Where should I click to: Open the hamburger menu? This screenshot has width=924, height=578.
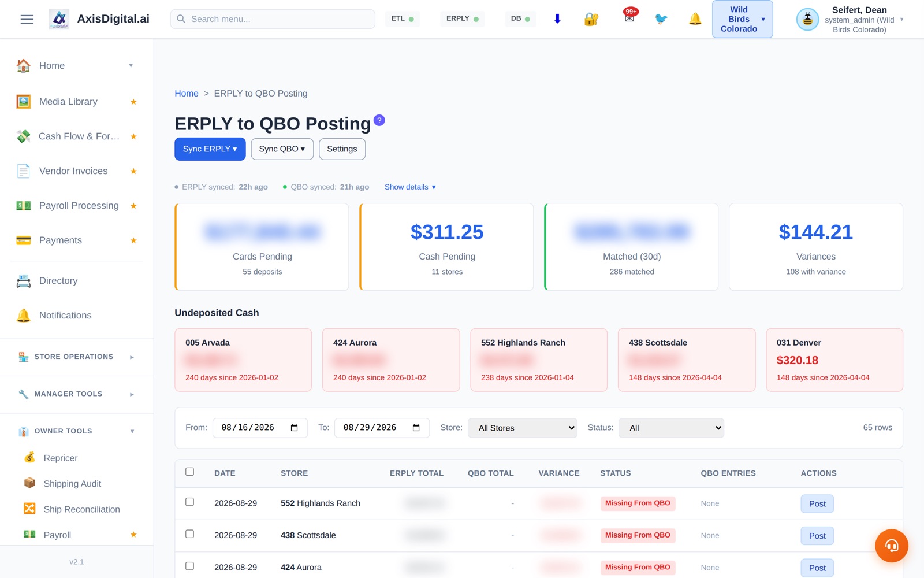[27, 19]
